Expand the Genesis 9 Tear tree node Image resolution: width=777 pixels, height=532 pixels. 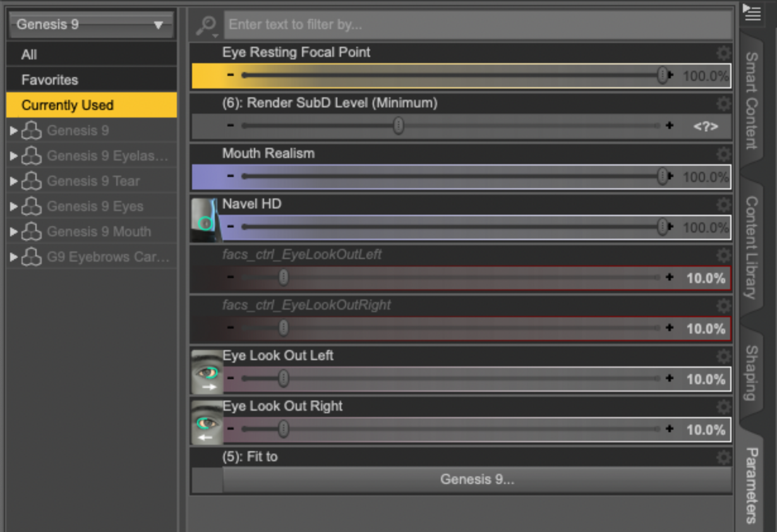(14, 181)
